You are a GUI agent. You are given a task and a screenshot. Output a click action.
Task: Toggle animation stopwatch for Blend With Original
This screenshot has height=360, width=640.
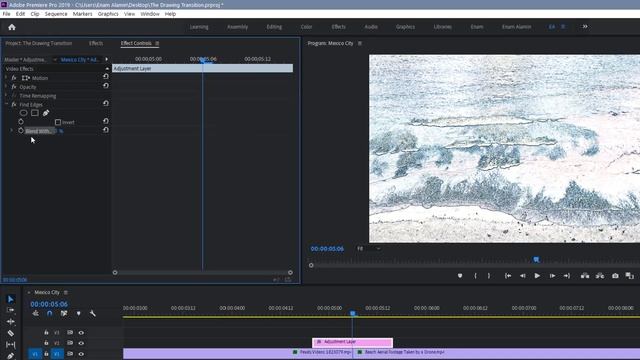click(21, 131)
